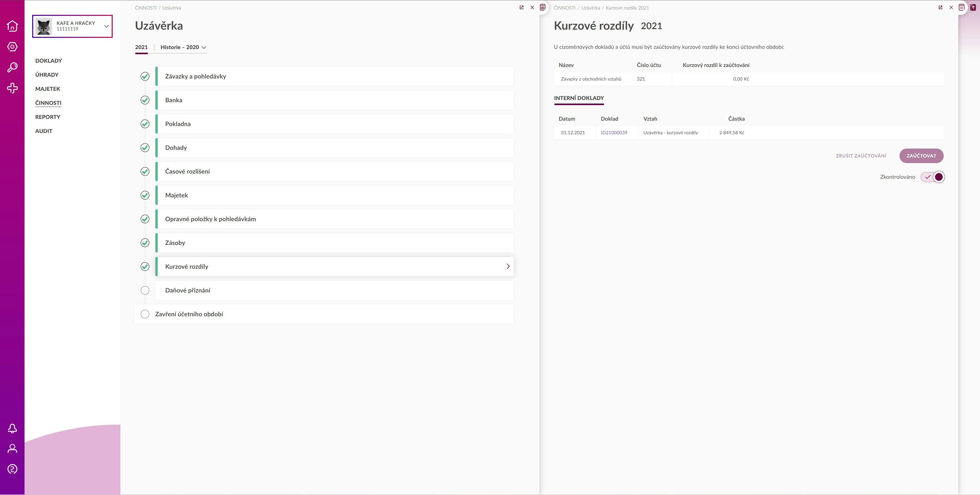Open Kurzové rozdíly panel in new window

click(940, 7)
